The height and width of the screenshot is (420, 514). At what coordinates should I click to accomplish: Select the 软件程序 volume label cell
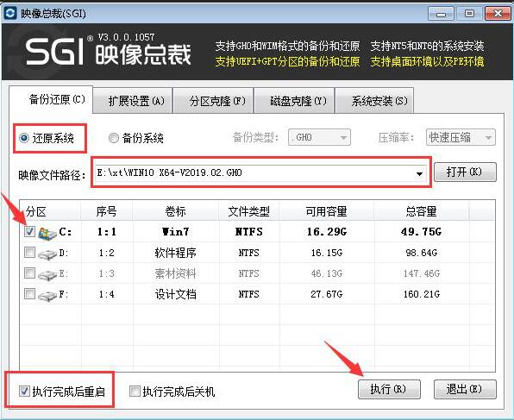click(175, 253)
